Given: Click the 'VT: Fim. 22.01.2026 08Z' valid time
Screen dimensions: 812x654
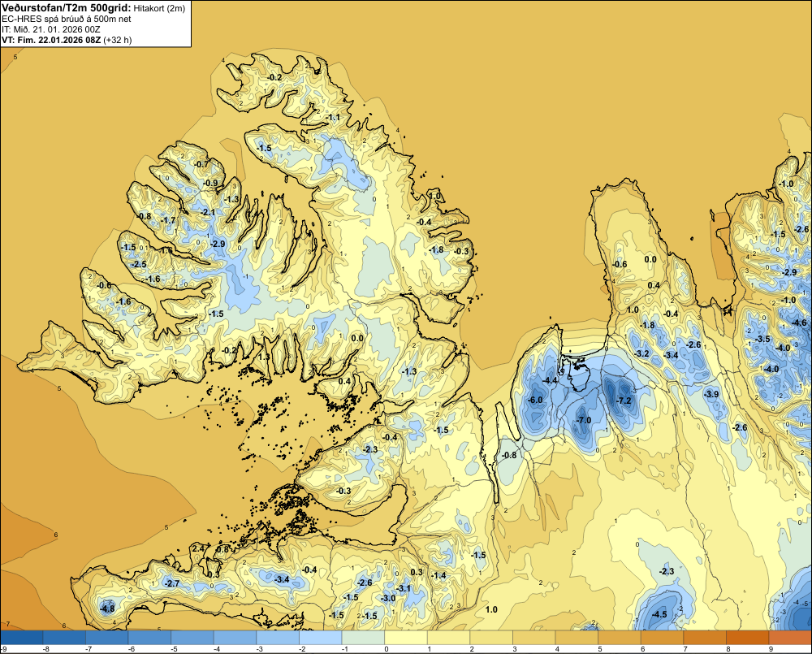Looking at the screenshot, I should 51,40.
